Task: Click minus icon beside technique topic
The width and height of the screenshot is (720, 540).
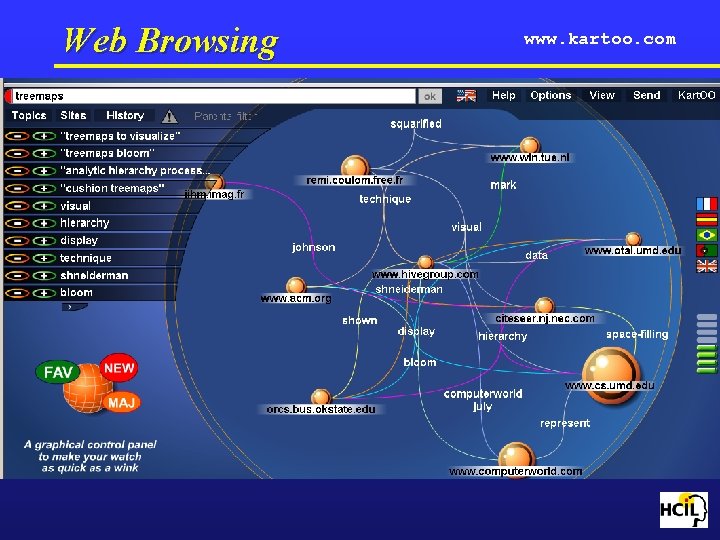Action: pyautogui.click(x=17, y=259)
